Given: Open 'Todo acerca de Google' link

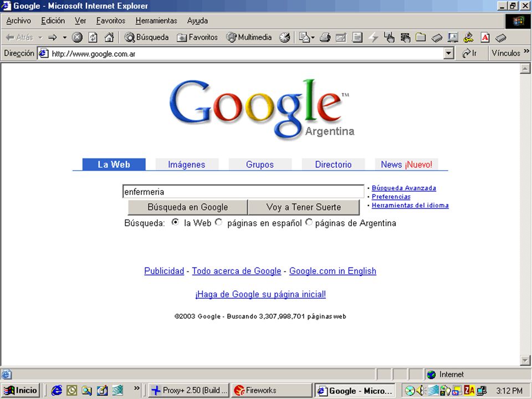Looking at the screenshot, I should point(237,271).
